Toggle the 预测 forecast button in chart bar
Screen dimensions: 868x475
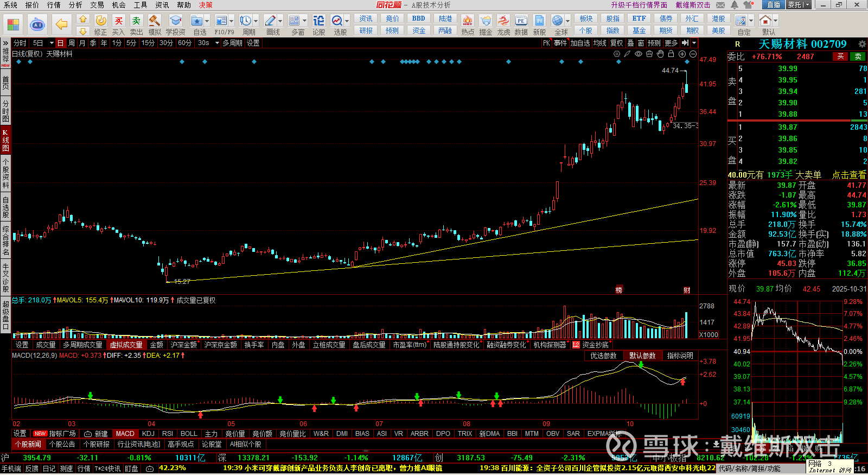click(x=654, y=43)
